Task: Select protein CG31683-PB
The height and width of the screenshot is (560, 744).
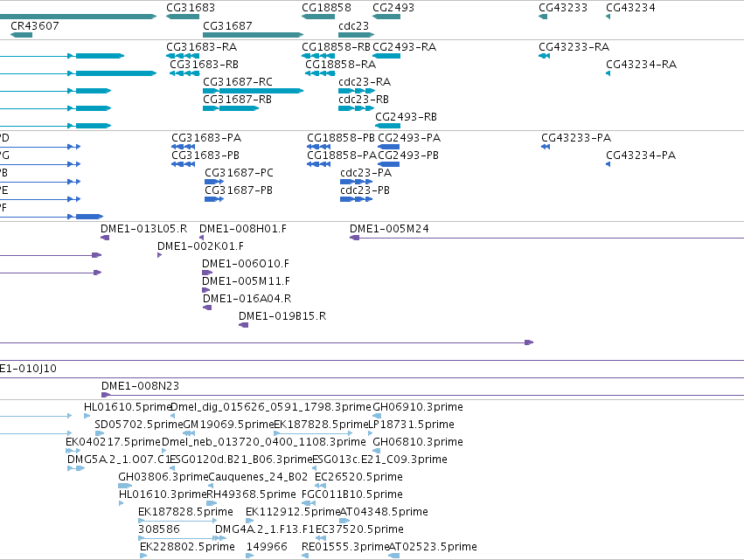Action: 183,164
